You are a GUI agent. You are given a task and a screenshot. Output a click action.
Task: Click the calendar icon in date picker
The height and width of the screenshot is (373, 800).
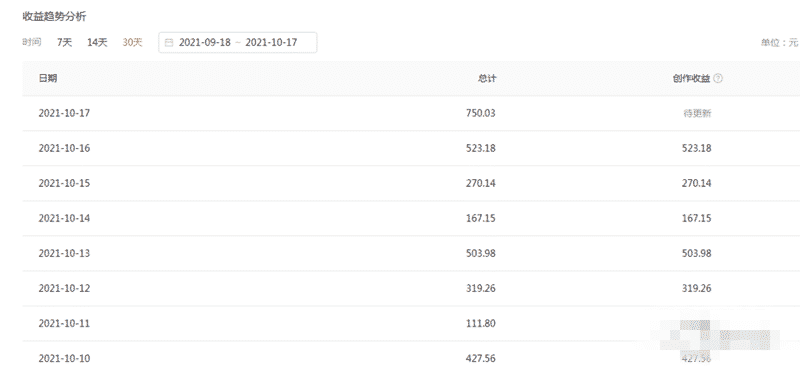pyautogui.click(x=169, y=43)
